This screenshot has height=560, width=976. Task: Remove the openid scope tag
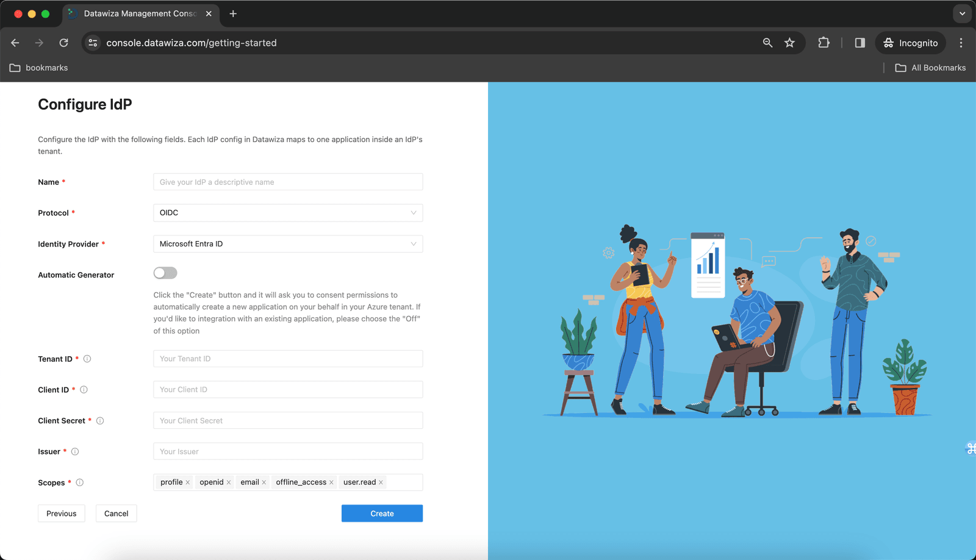tap(229, 483)
